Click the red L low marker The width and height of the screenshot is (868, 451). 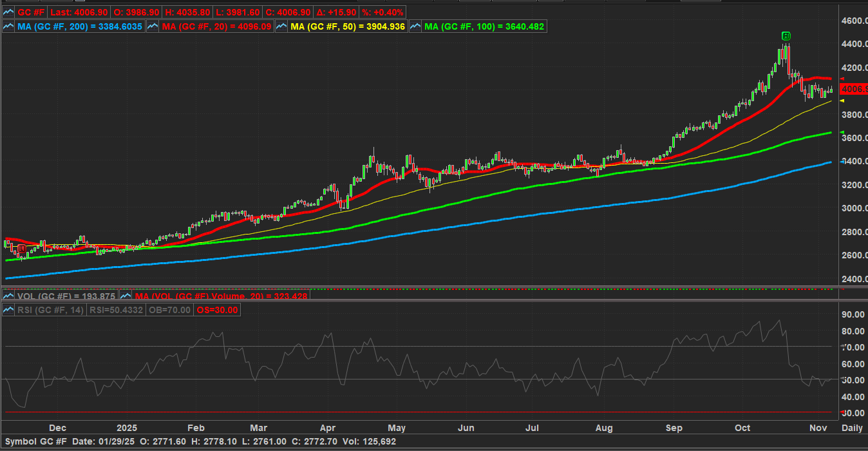(22, 248)
